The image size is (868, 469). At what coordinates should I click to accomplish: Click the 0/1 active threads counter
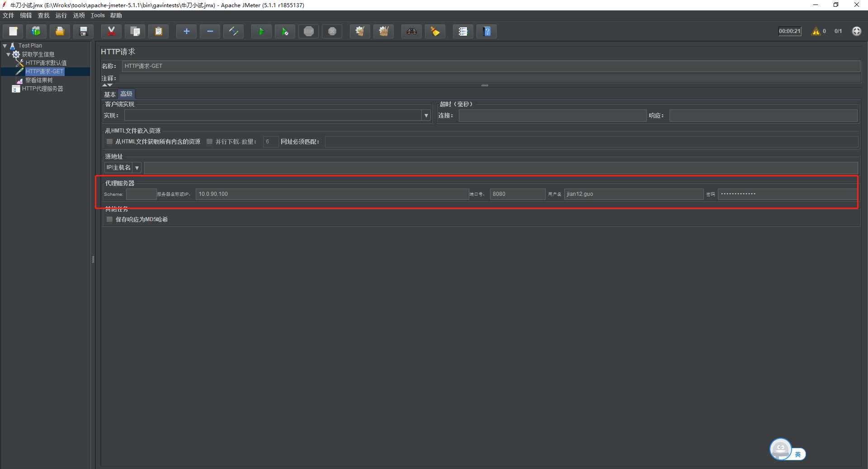(838, 31)
